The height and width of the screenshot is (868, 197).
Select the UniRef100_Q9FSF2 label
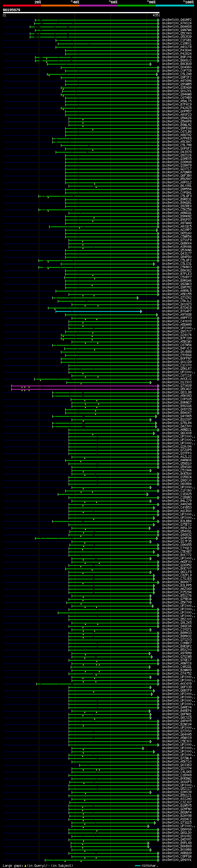177,78
